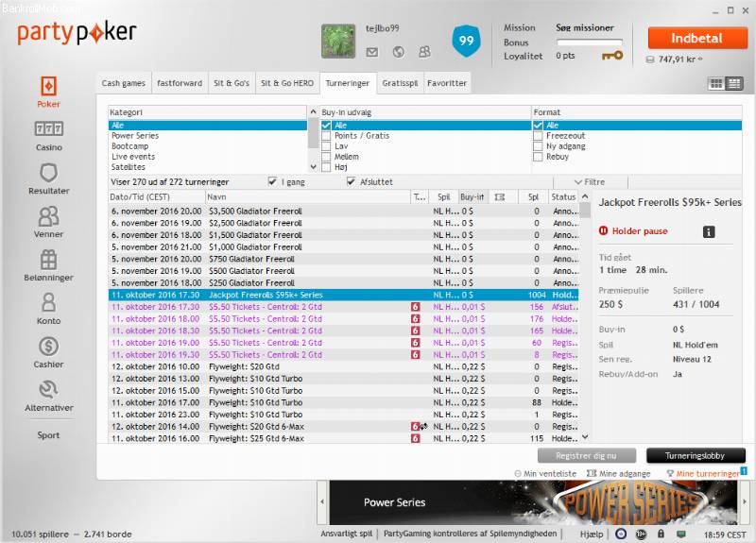Sort by Dato/Tid (CEST) column header
This screenshot has width=756, height=543.
pyautogui.click(x=157, y=197)
